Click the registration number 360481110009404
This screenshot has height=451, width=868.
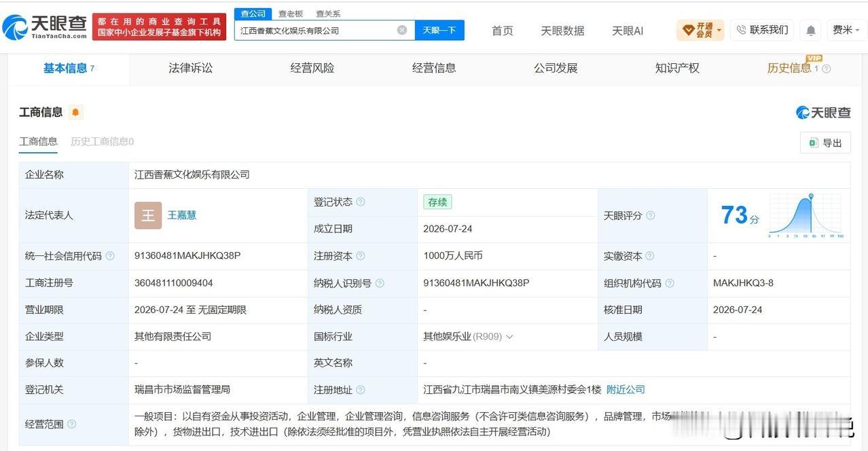click(174, 283)
